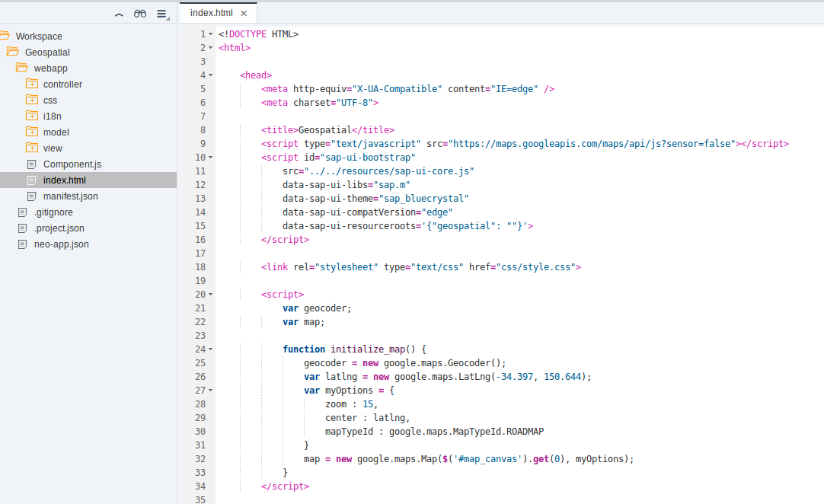Click the DOCTYPE declaration text

(259, 34)
